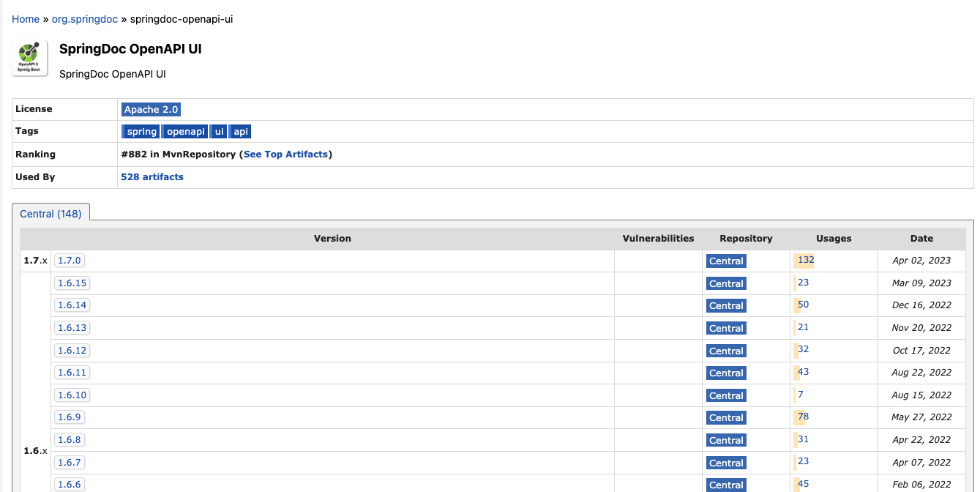Click the Vulnerabilities column header
The image size is (980, 492).
point(658,239)
